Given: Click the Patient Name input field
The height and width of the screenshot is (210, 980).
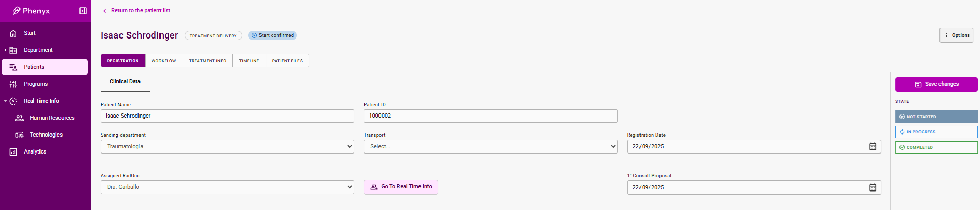Looking at the screenshot, I should [x=227, y=116].
